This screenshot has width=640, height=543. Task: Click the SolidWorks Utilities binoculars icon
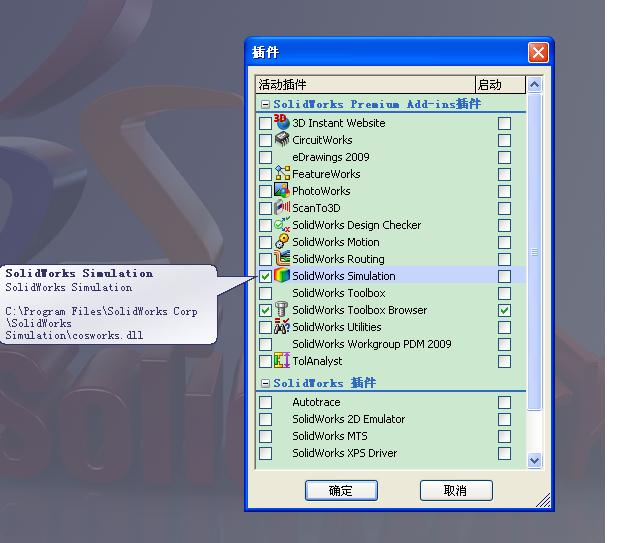(282, 327)
